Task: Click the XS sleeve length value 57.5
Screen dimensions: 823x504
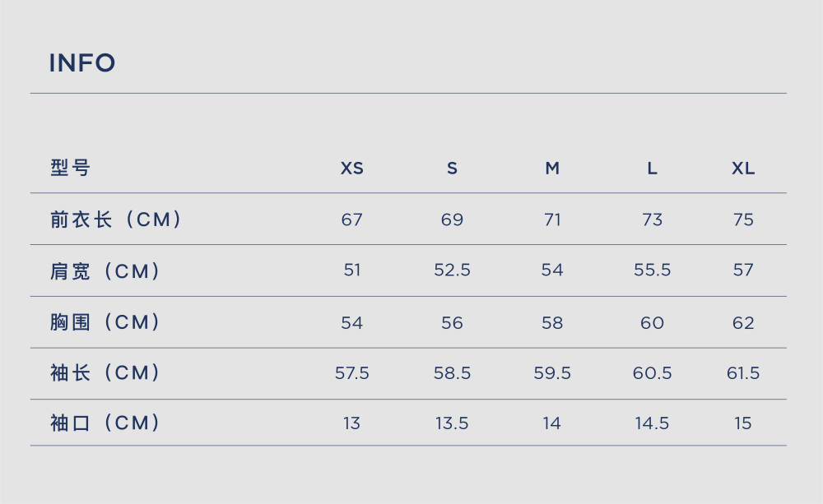Action: click(351, 373)
